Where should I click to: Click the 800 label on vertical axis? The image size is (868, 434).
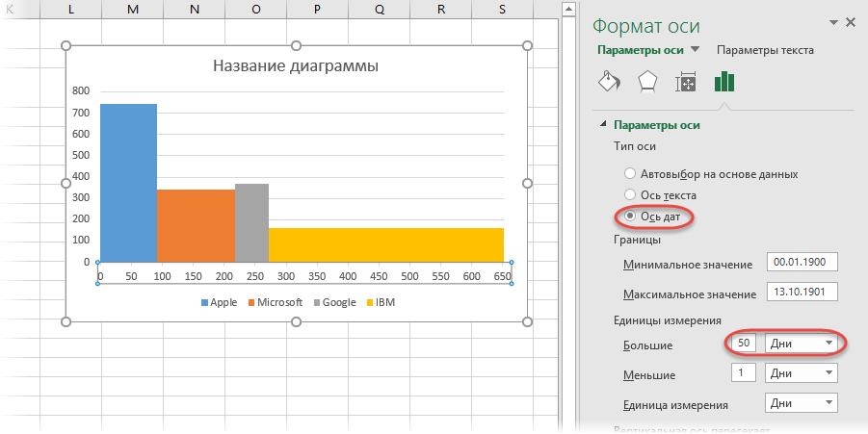pos(81,90)
